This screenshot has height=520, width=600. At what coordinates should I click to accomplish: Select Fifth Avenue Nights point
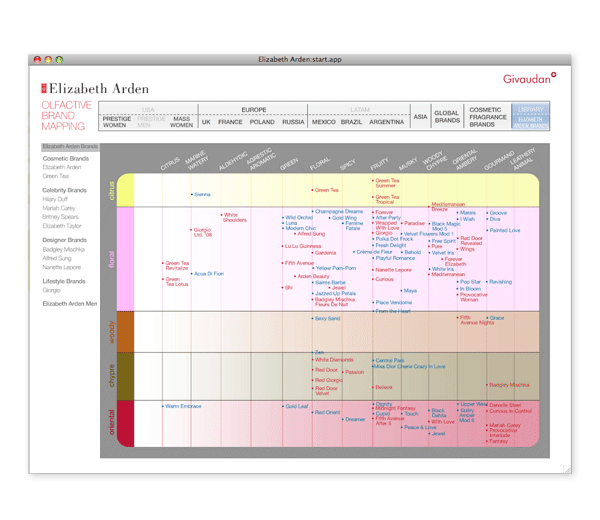pyautogui.click(x=476, y=320)
